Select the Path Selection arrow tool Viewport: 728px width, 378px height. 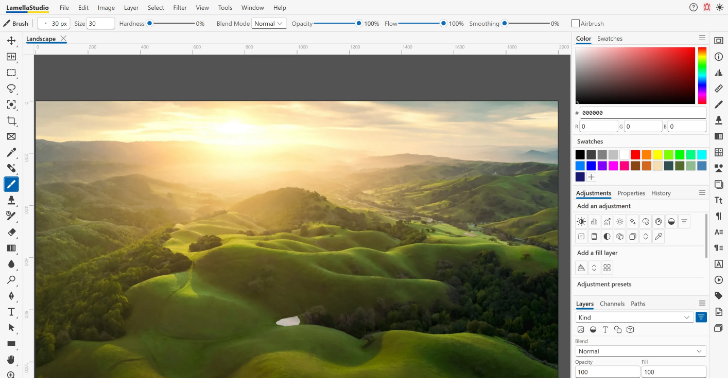click(x=11, y=327)
